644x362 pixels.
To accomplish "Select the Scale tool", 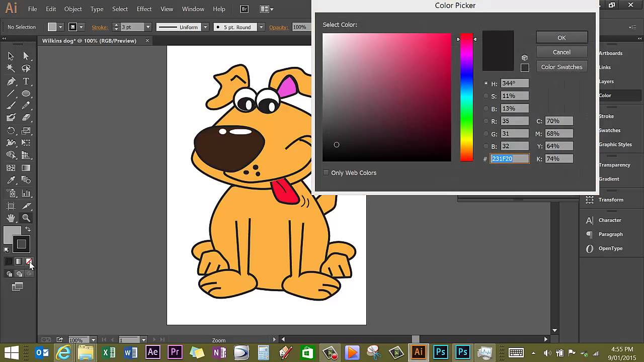I will [x=26, y=131].
